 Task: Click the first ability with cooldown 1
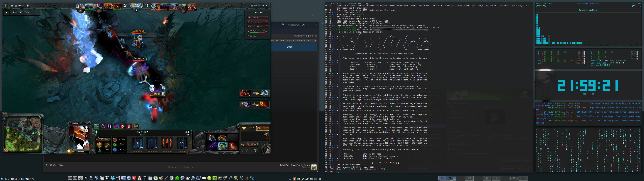(137, 143)
